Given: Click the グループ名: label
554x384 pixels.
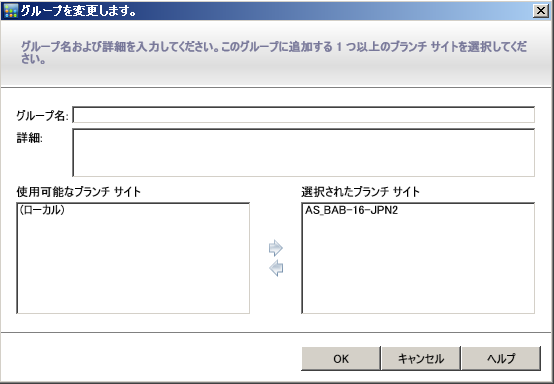Looking at the screenshot, I should [x=42, y=116].
